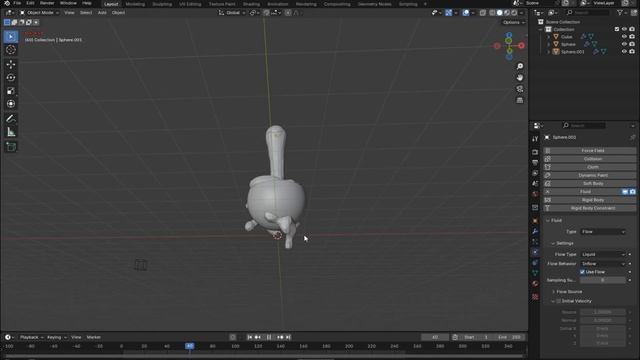Enable the Initial Velocity checkbox
Screen dimensions: 640x360
coord(559,301)
